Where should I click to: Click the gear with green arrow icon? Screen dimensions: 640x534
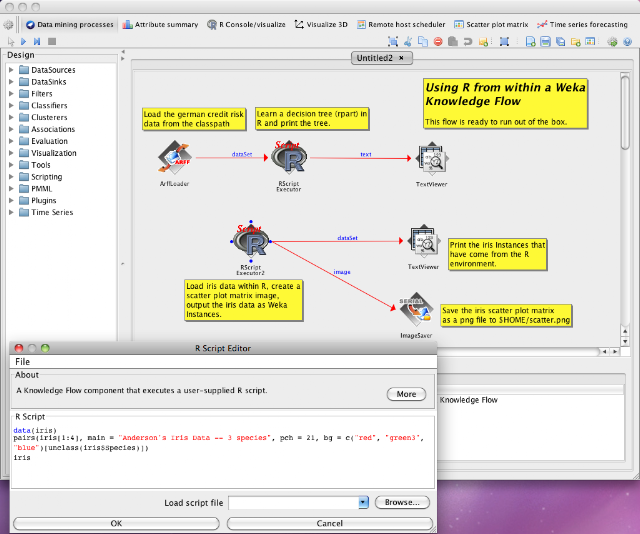pyautogui.click(x=612, y=41)
